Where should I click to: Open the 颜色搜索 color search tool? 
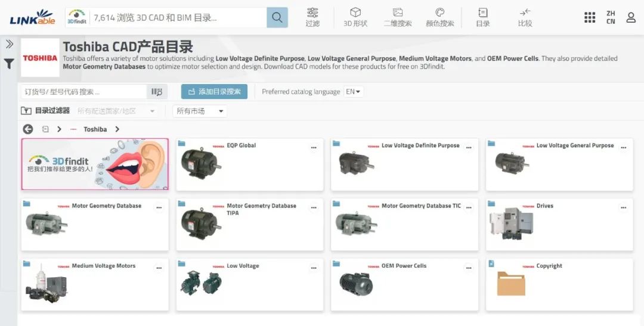[440, 18]
